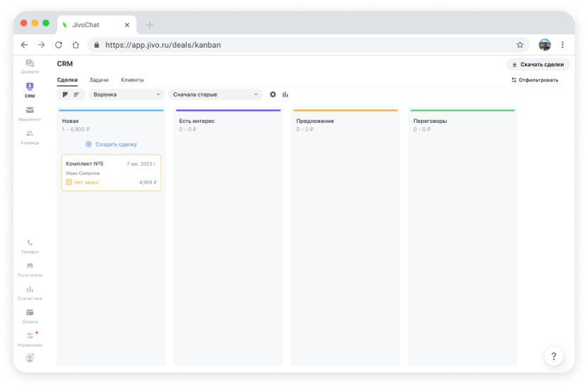This screenshot has width=588, height=388.
Task: Expand the Воронка funnel dropdown
Action: coord(126,95)
